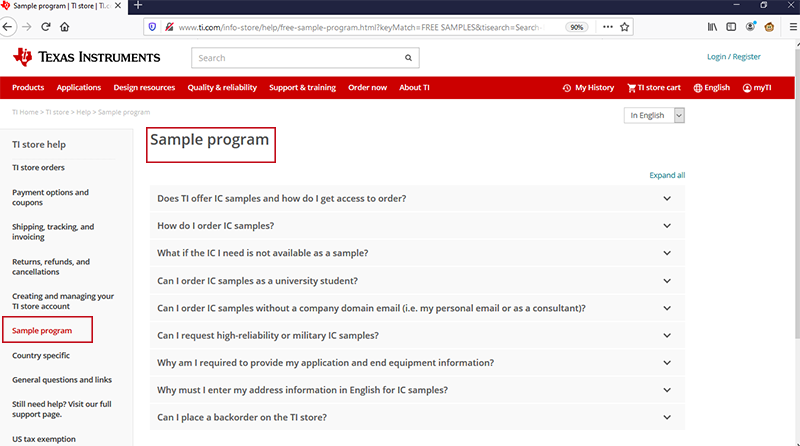Expand 'Does TI offer IC samples' question
This screenshot has height=446, width=800.
(417, 199)
